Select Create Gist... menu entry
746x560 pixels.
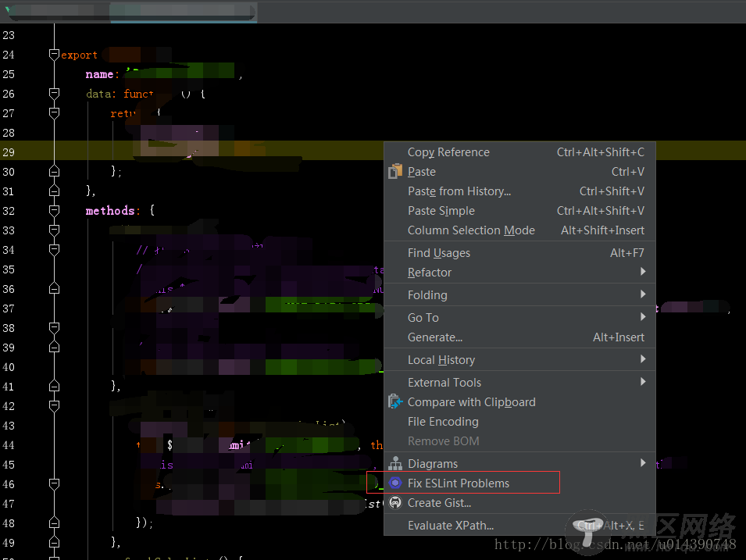pyautogui.click(x=519, y=503)
